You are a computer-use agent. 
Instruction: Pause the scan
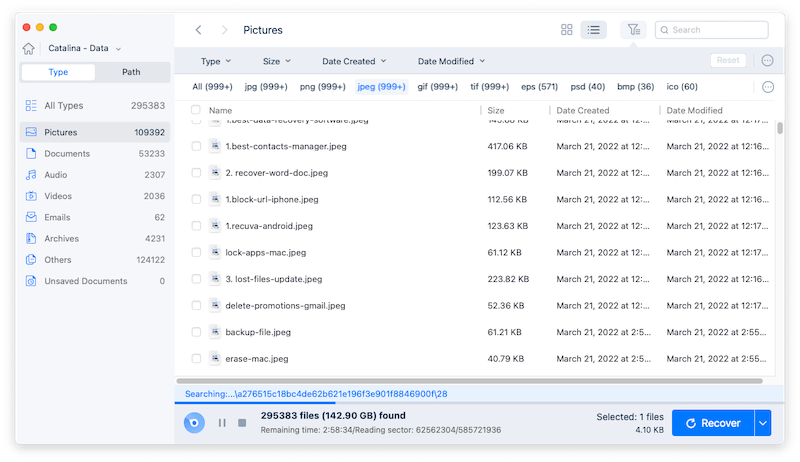pos(222,423)
